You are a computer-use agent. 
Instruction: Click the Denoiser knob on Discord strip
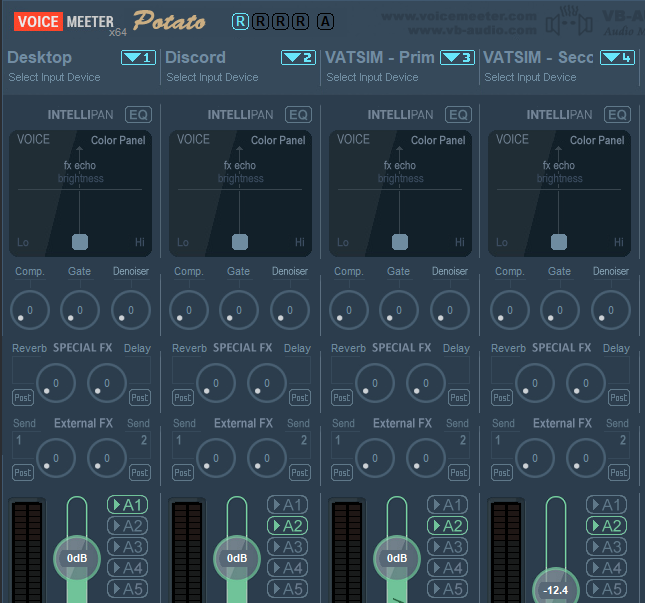[x=289, y=309]
